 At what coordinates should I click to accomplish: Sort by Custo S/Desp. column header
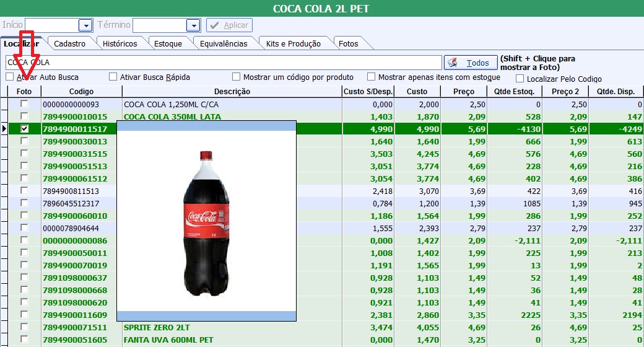(x=368, y=91)
